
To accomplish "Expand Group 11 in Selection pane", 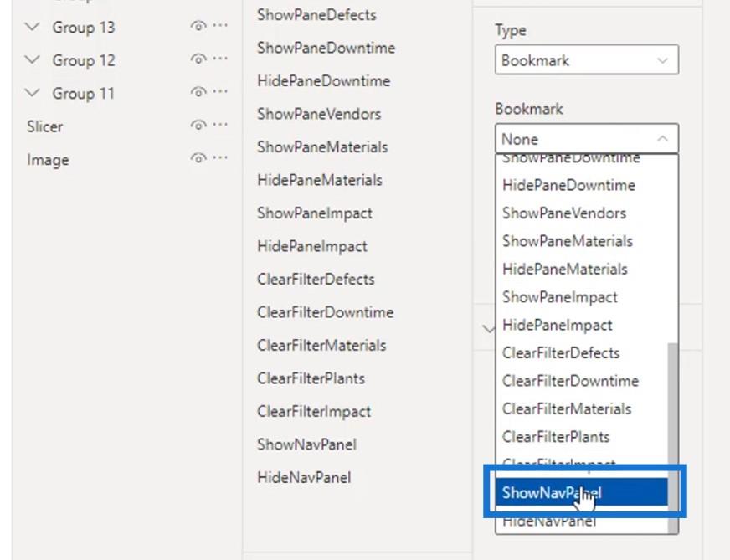I will (32, 93).
